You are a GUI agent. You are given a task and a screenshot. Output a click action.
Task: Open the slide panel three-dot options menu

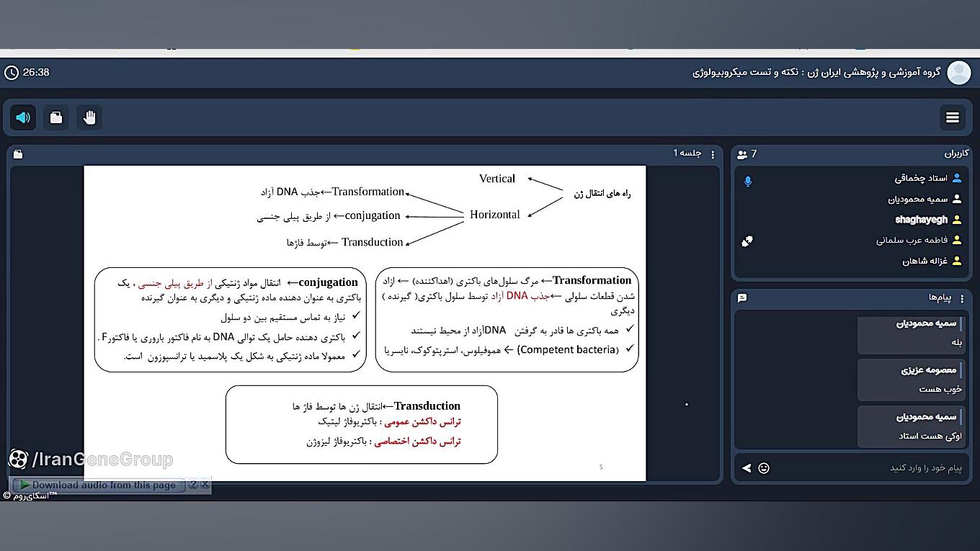[x=713, y=154]
